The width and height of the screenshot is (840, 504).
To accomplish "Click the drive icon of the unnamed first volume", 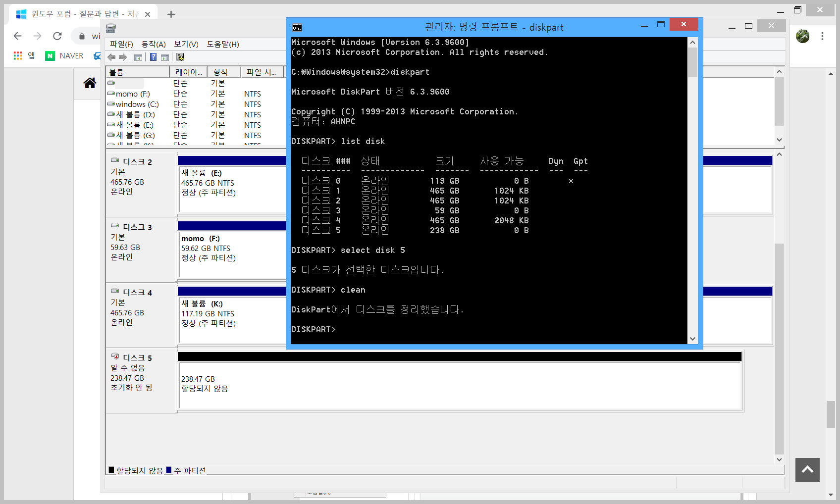I will (x=111, y=83).
